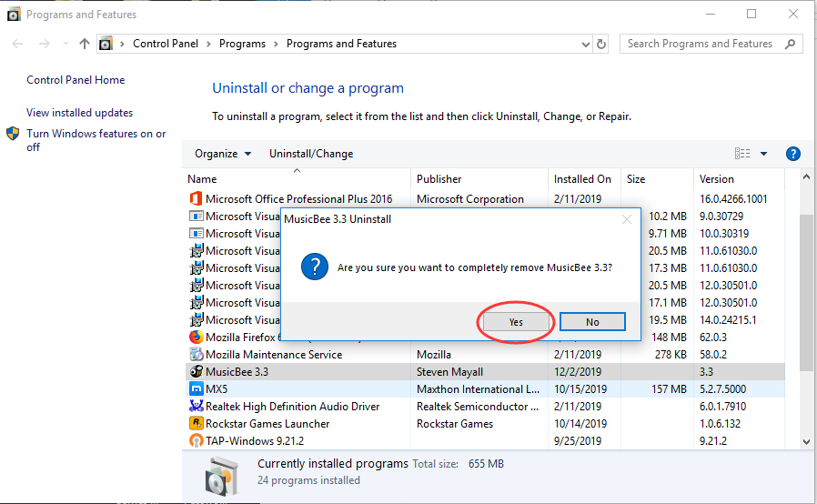Image resolution: width=817 pixels, height=504 pixels.
Task: Click the 278 KB size cell
Action: coord(671,355)
